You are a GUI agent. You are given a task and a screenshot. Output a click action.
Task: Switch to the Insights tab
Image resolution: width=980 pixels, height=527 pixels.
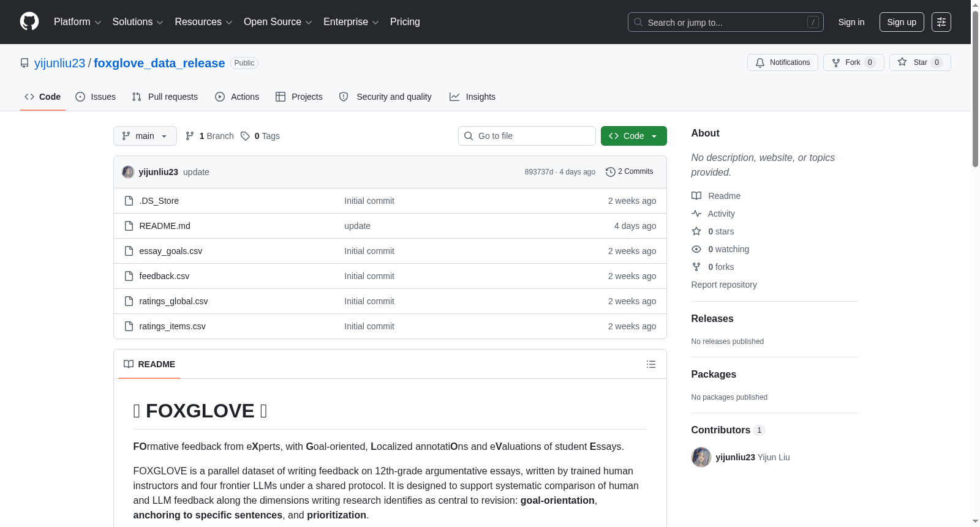pos(472,97)
